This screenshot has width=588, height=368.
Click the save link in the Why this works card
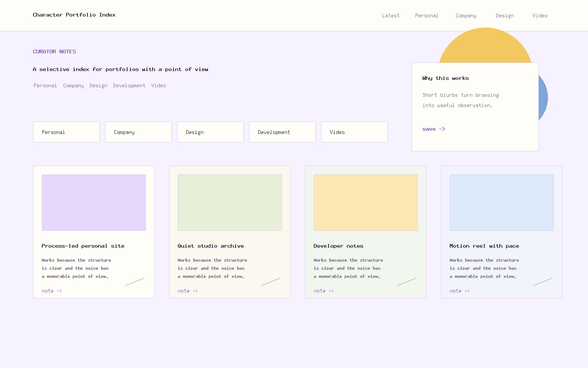(x=434, y=129)
